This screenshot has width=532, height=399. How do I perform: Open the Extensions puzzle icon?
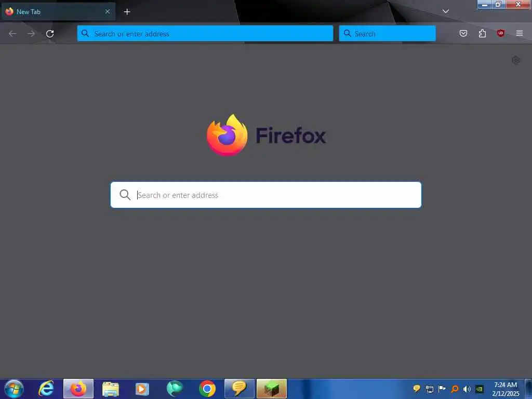pyautogui.click(x=482, y=33)
